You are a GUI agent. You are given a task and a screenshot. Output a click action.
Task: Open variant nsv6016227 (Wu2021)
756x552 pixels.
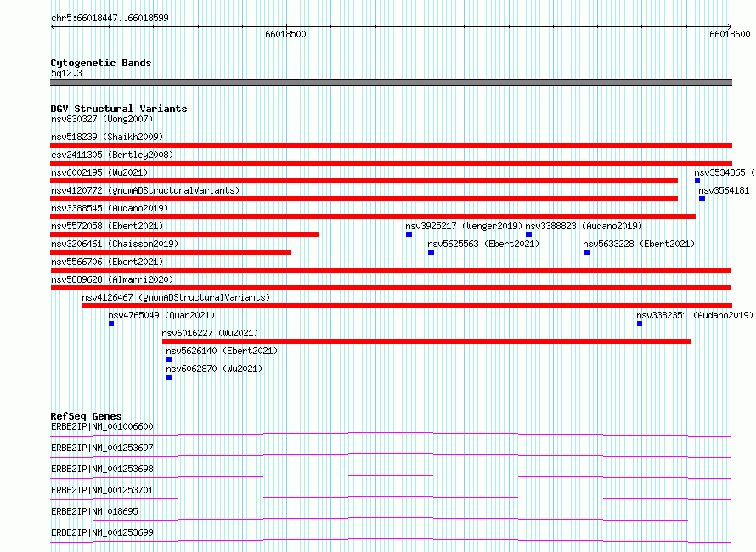(x=210, y=333)
